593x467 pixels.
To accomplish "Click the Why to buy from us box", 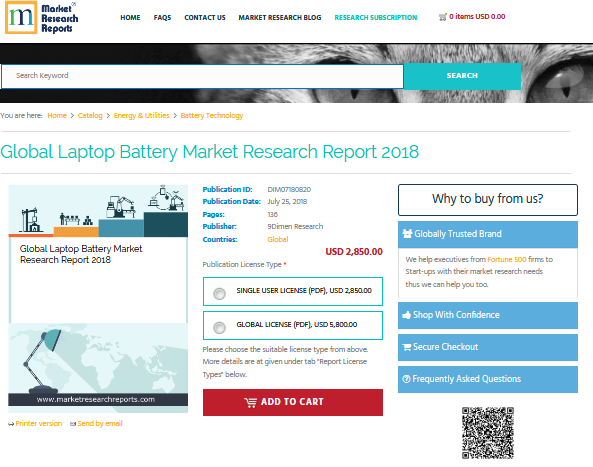I will 488,200.
